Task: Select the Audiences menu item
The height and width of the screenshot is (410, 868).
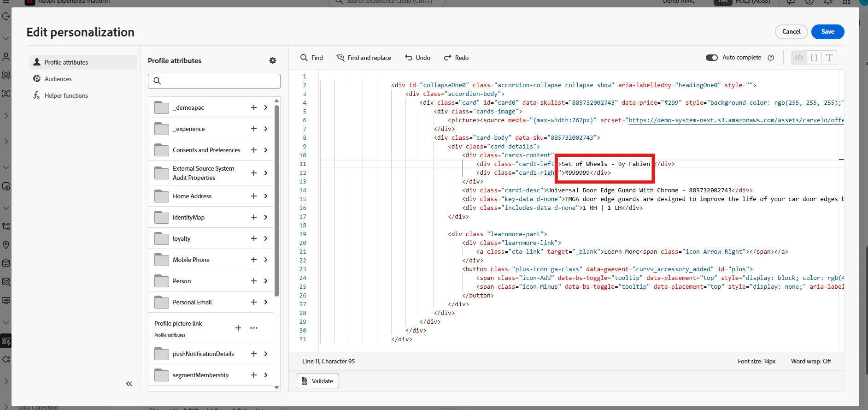Action: (x=83, y=79)
